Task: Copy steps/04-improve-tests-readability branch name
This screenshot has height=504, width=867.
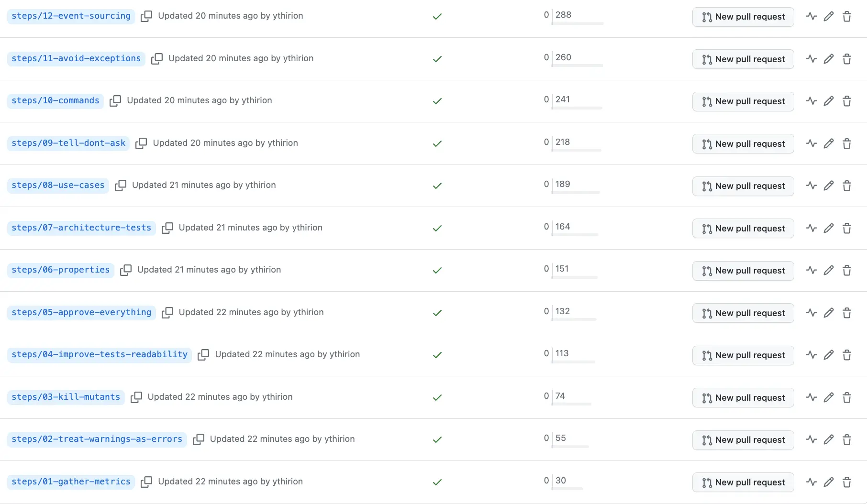Action: coord(203,355)
